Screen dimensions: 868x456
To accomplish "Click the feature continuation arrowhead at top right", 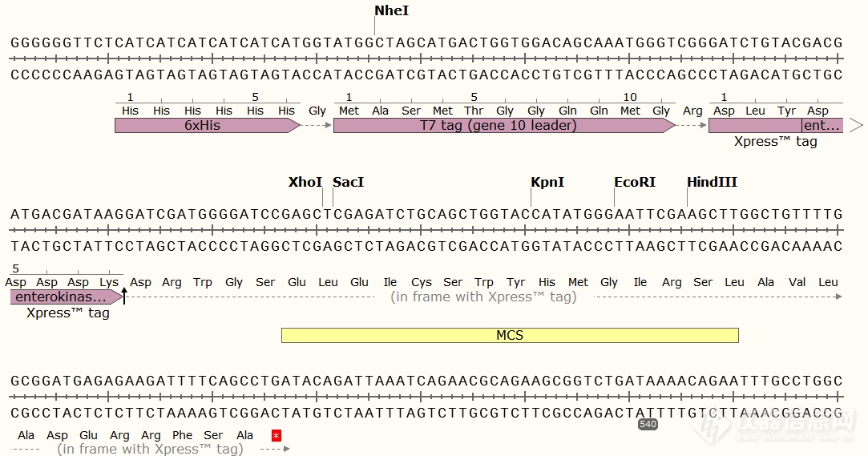I will 855,125.
